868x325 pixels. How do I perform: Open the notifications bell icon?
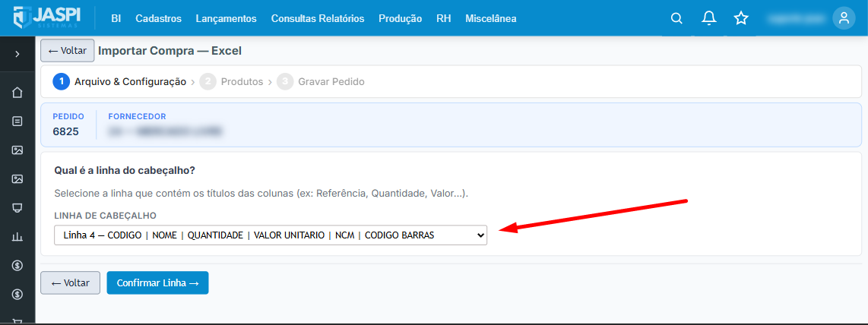708,18
